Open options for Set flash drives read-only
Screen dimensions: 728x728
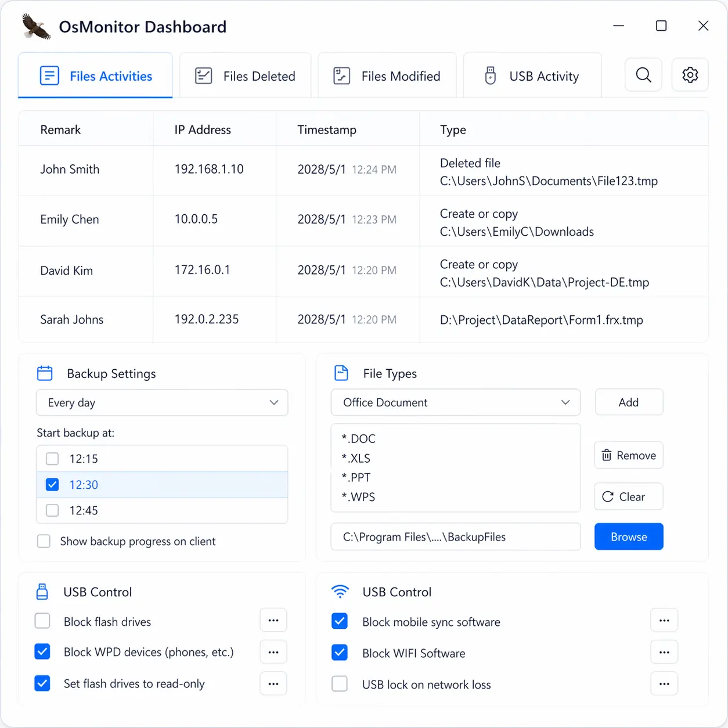tap(273, 683)
